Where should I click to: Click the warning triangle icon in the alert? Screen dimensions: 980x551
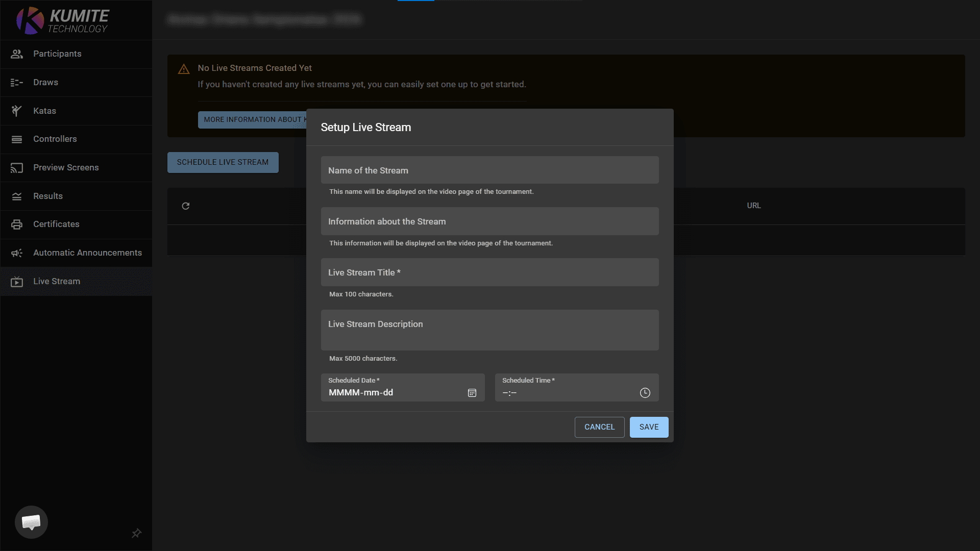pos(184,69)
